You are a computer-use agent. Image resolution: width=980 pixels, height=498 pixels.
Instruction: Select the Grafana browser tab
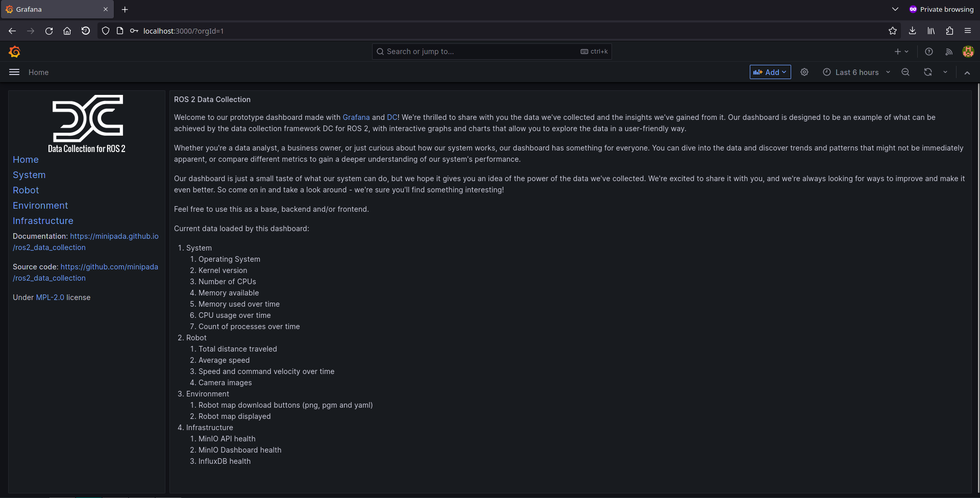[56, 10]
